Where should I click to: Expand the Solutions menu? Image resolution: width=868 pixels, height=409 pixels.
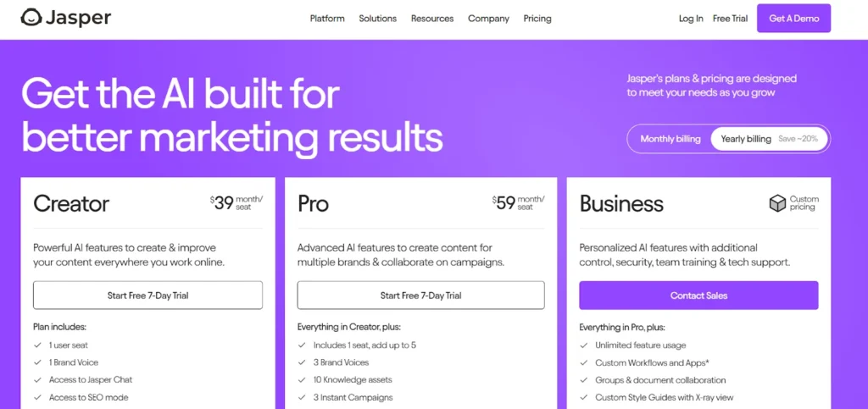(377, 19)
